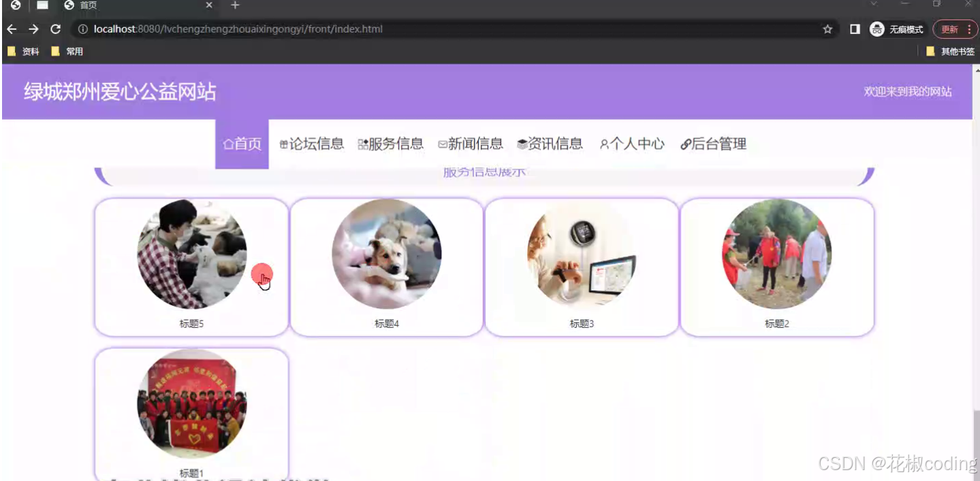Click the site info icon in address bar

(x=83, y=29)
